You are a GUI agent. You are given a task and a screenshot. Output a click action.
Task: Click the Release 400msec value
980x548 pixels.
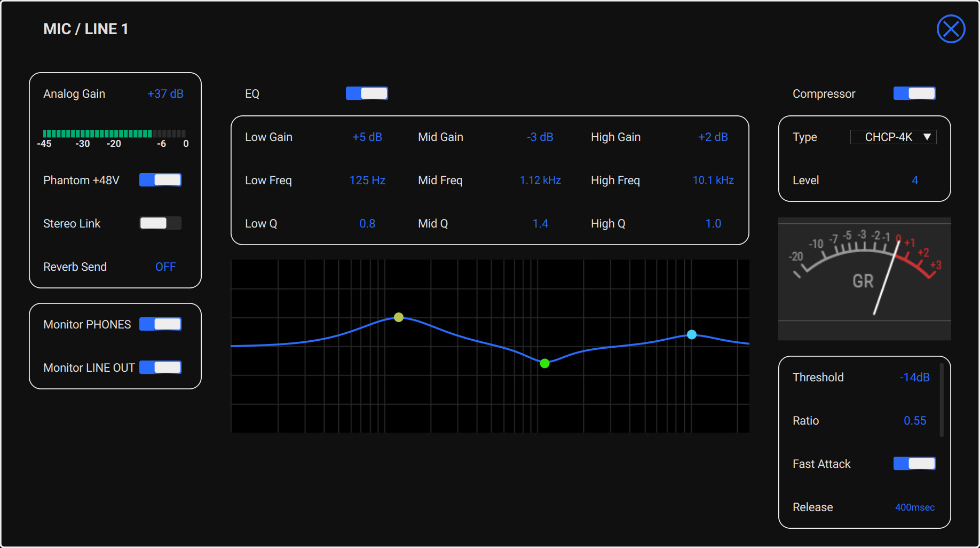[914, 507]
